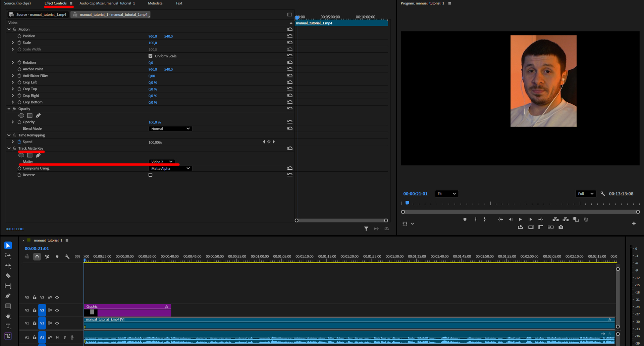Collapse the Motion effect group
644x346 pixels.
(9, 30)
